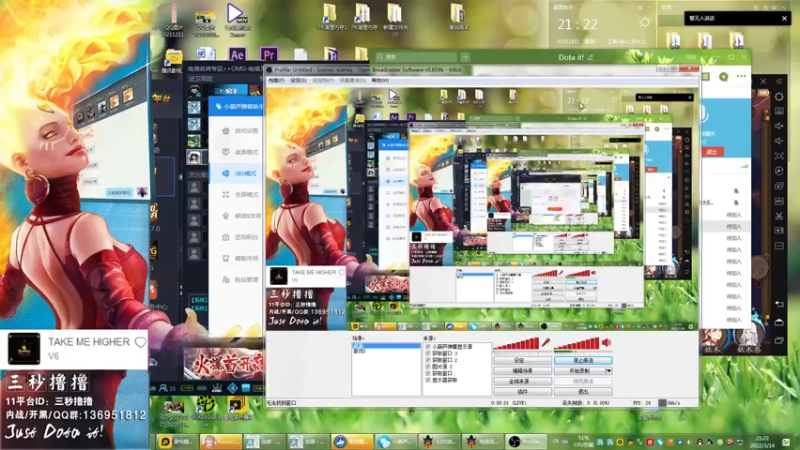Click the plus button beside Dota it search box
800x450 pixels.
click(x=465, y=57)
